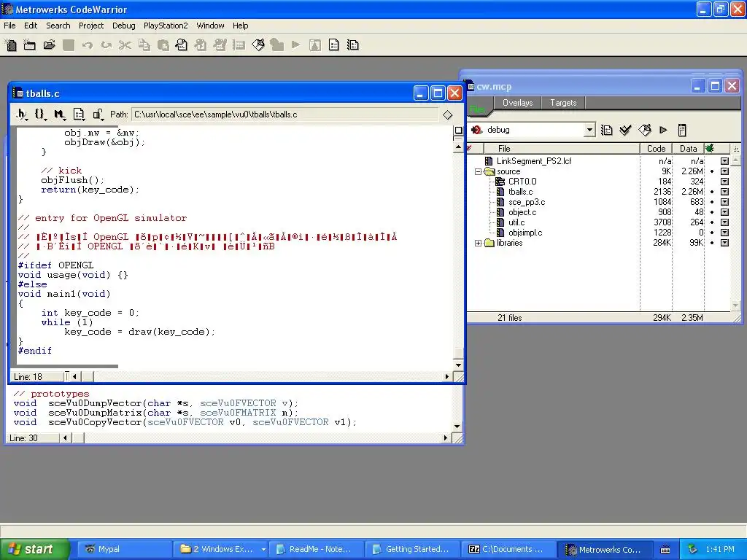Open the PlayStation2 menu
The height and width of the screenshot is (560, 747).
tap(166, 26)
